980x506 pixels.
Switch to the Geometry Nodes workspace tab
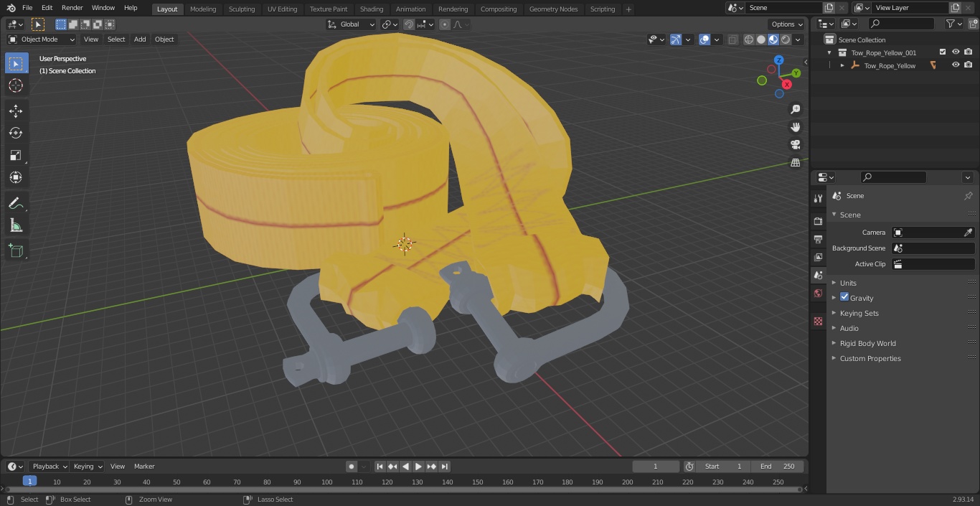[553, 9]
